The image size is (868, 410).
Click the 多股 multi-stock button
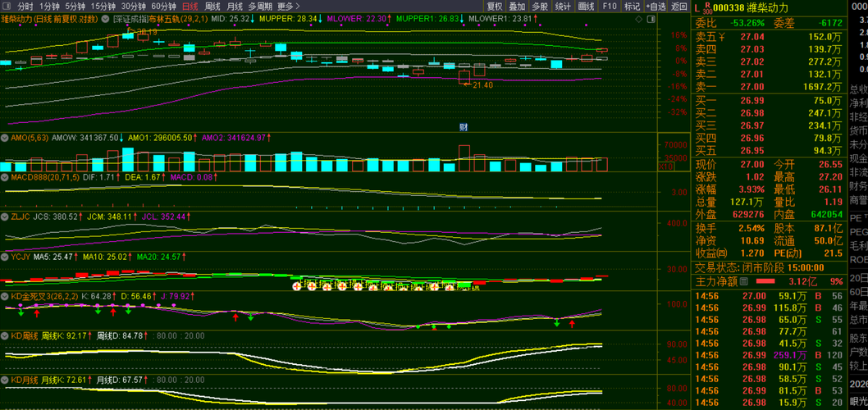[x=540, y=7]
